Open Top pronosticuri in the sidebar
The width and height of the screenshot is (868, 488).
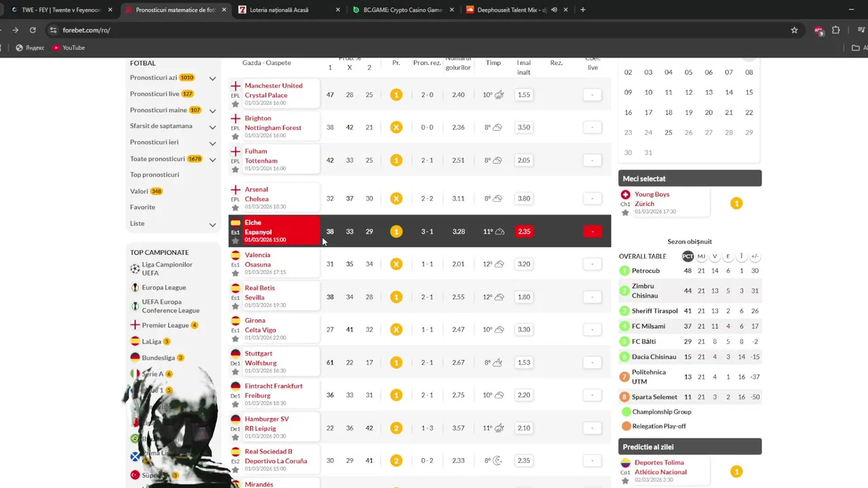pyautogui.click(x=155, y=175)
